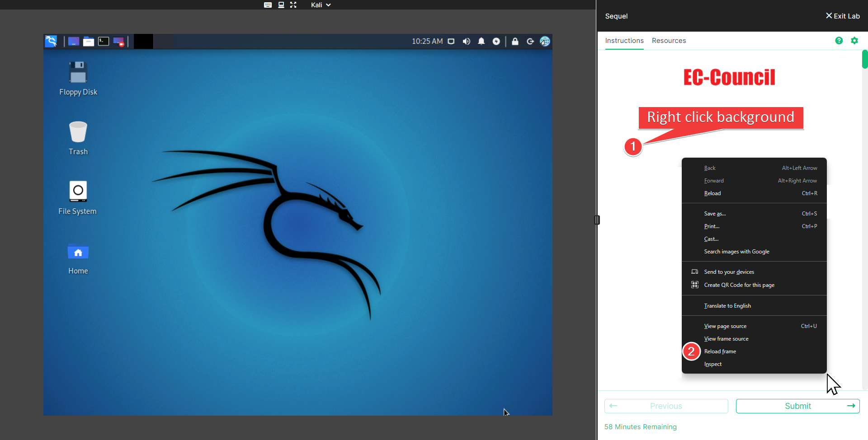Submit the lab with the Submit button
Viewport: 868px width, 440px height.
(x=798, y=406)
